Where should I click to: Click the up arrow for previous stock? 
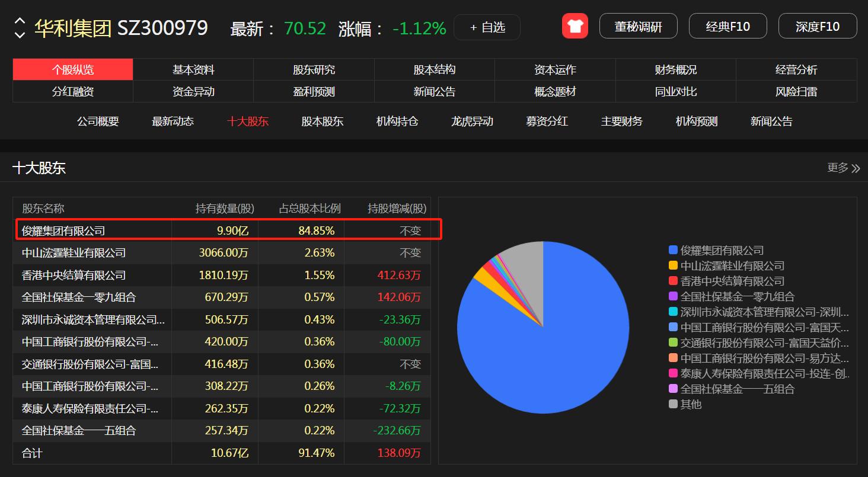coord(20,21)
